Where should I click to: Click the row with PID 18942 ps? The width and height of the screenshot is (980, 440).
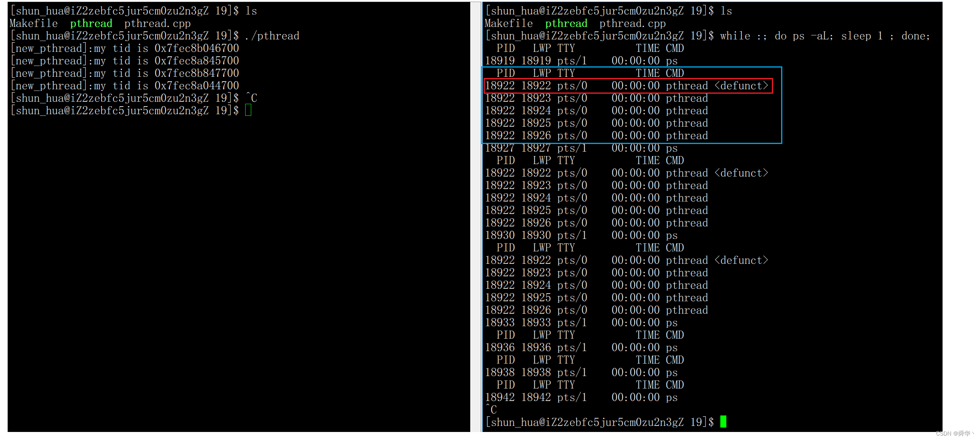(581, 397)
